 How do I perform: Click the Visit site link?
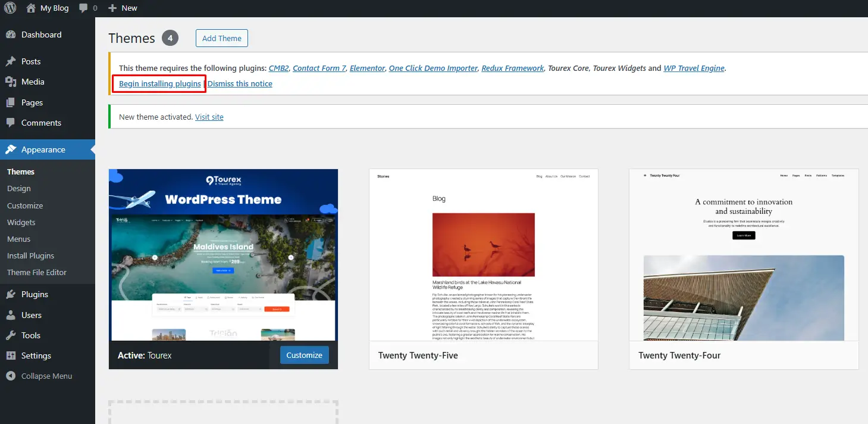(x=209, y=117)
